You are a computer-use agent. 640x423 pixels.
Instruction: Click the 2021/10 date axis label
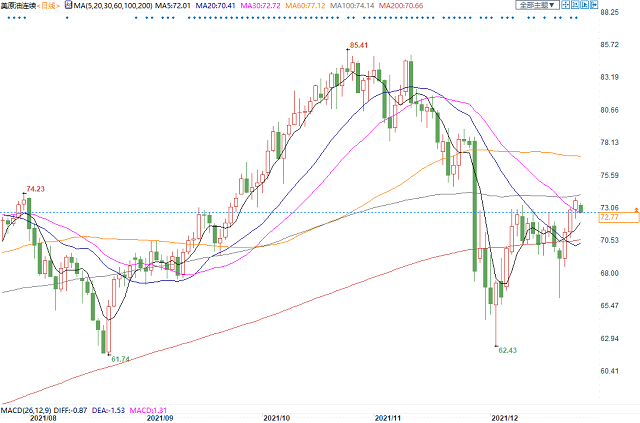pyautogui.click(x=276, y=419)
